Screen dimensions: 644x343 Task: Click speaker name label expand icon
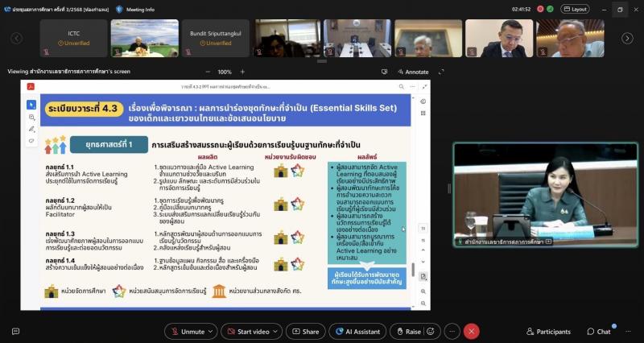[x=548, y=242]
